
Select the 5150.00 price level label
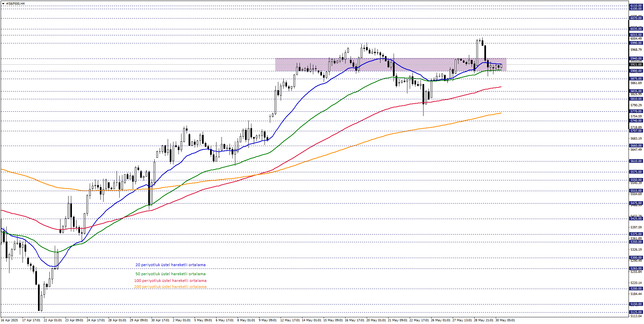click(x=636, y=304)
